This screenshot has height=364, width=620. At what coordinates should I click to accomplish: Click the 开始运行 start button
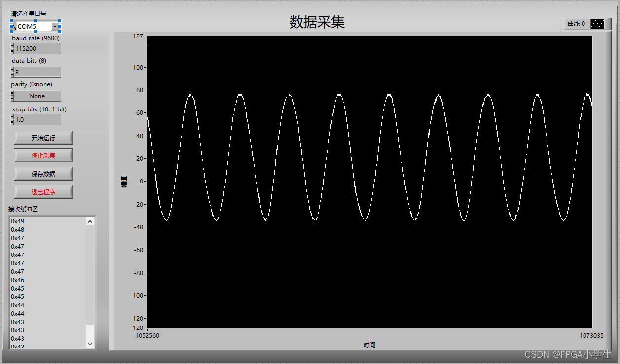click(x=43, y=138)
